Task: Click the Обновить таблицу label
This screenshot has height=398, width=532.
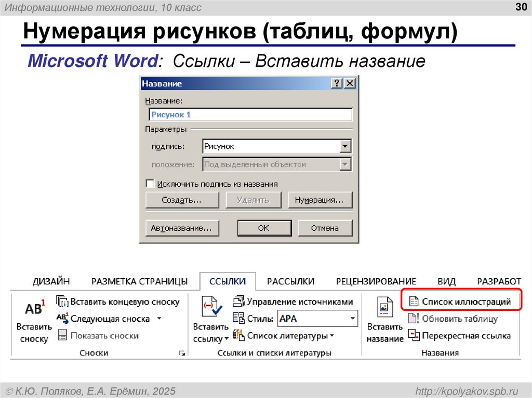Action: pyautogui.click(x=460, y=319)
